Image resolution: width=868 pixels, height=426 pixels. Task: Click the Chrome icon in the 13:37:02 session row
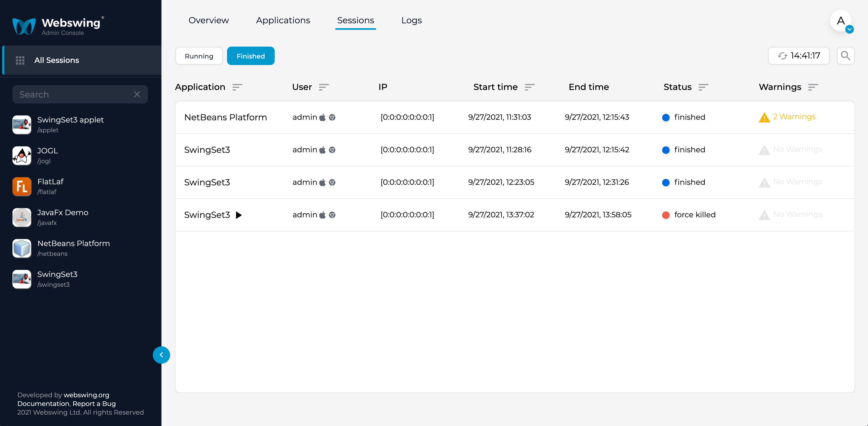tap(332, 215)
